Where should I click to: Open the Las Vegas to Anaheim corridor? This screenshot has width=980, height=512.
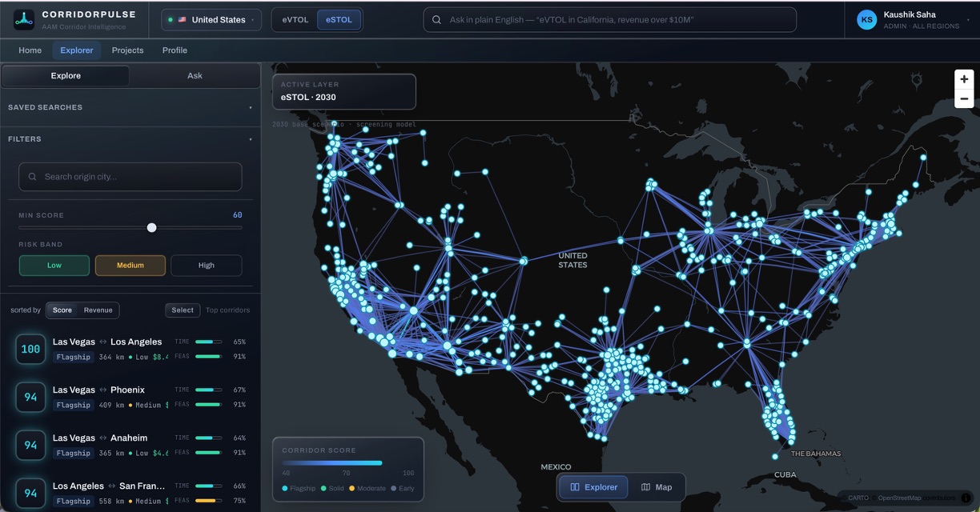click(130, 445)
